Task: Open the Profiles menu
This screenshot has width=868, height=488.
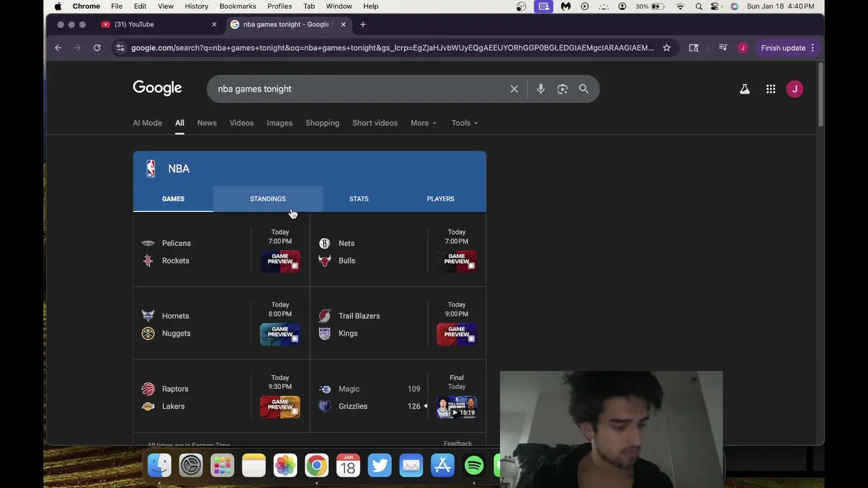Action: (x=279, y=6)
